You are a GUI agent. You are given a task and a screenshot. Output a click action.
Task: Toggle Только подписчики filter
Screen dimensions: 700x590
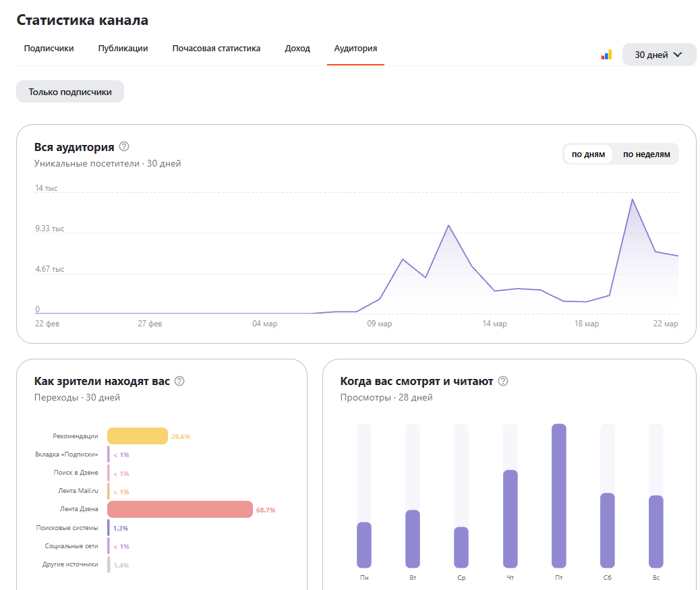[70, 92]
